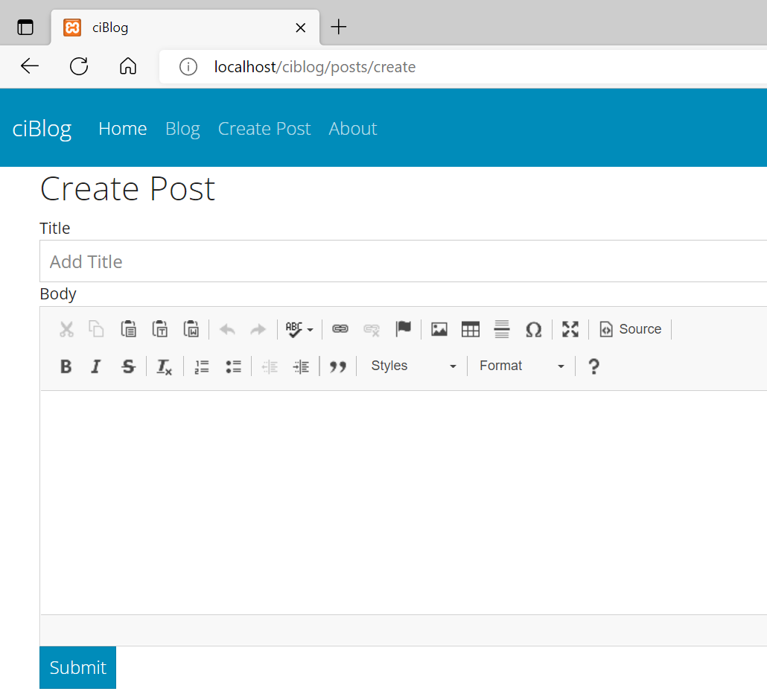Toggle numbered list
This screenshot has width=767, height=700.
202,366
